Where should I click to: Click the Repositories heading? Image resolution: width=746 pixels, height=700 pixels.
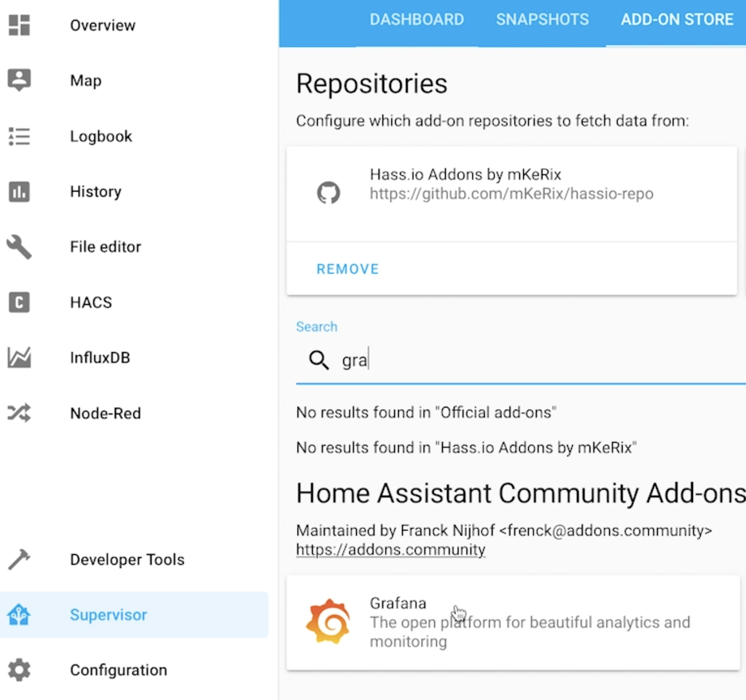pos(372,84)
